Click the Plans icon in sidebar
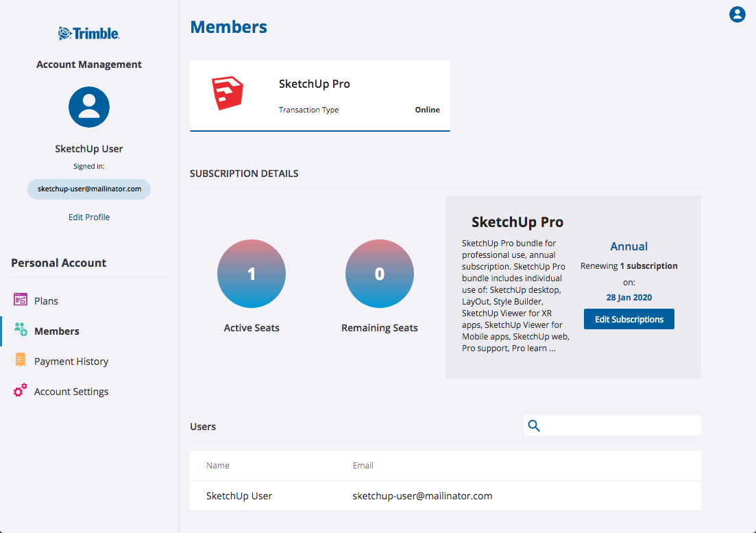Screen dimensions: 756x533 click(x=21, y=300)
